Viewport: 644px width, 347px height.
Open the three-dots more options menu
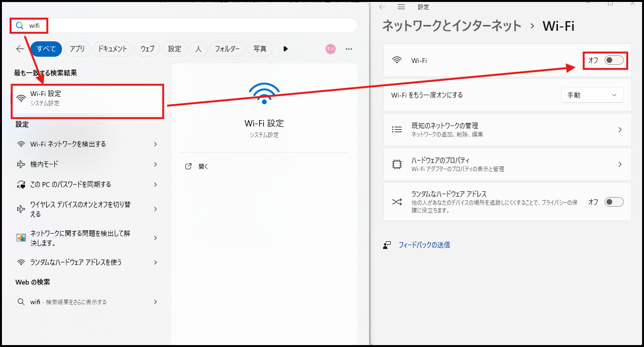tap(349, 49)
